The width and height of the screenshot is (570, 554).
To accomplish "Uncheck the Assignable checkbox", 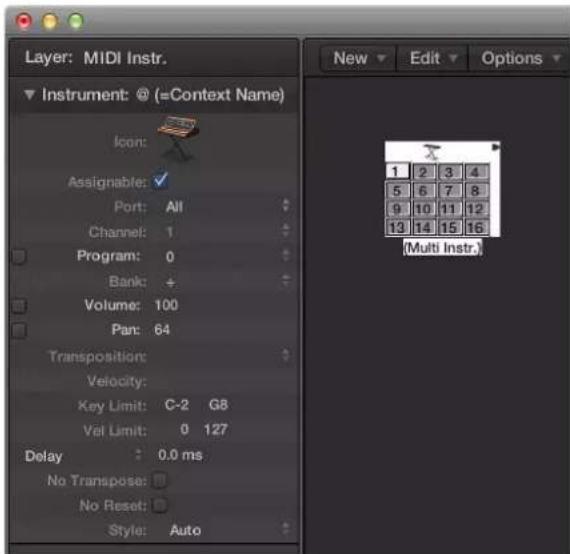I will click(160, 180).
